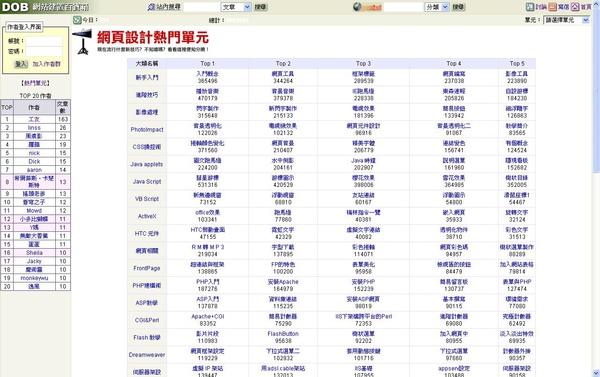The height and width of the screenshot is (377, 600).
Task: Open the 安裝ASP網頁 article link
Action: tap(363, 299)
